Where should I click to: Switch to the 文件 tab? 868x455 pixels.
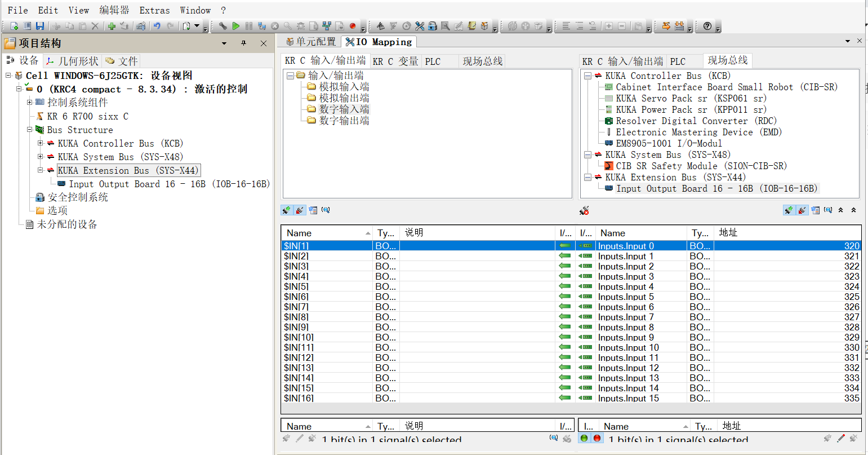[122, 61]
